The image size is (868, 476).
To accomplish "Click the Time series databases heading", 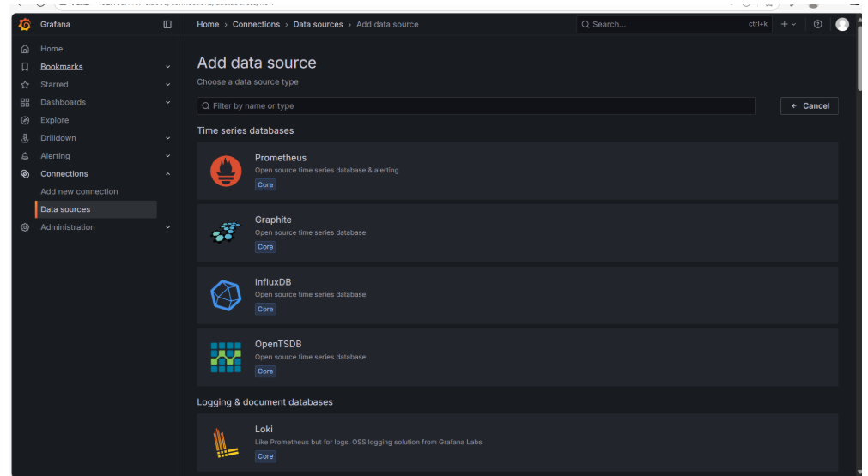I will click(246, 130).
